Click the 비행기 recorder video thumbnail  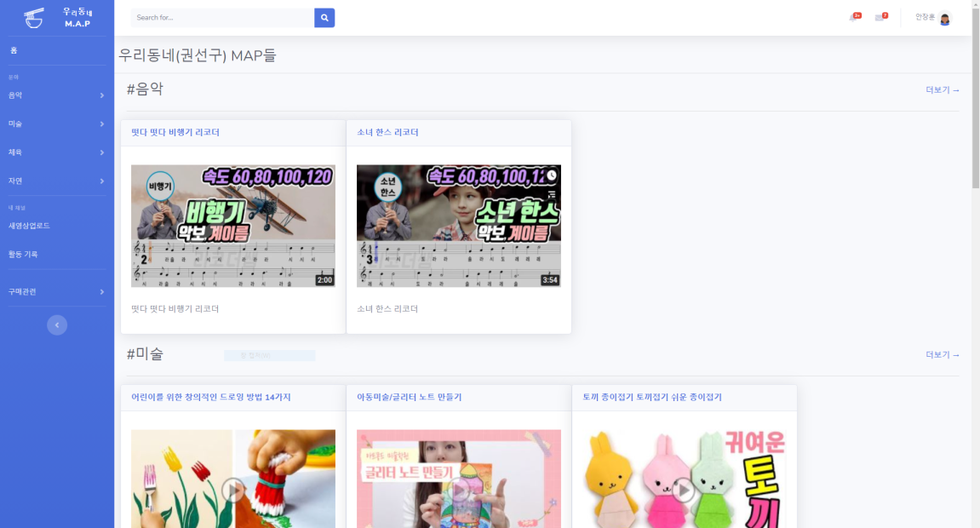233,226
